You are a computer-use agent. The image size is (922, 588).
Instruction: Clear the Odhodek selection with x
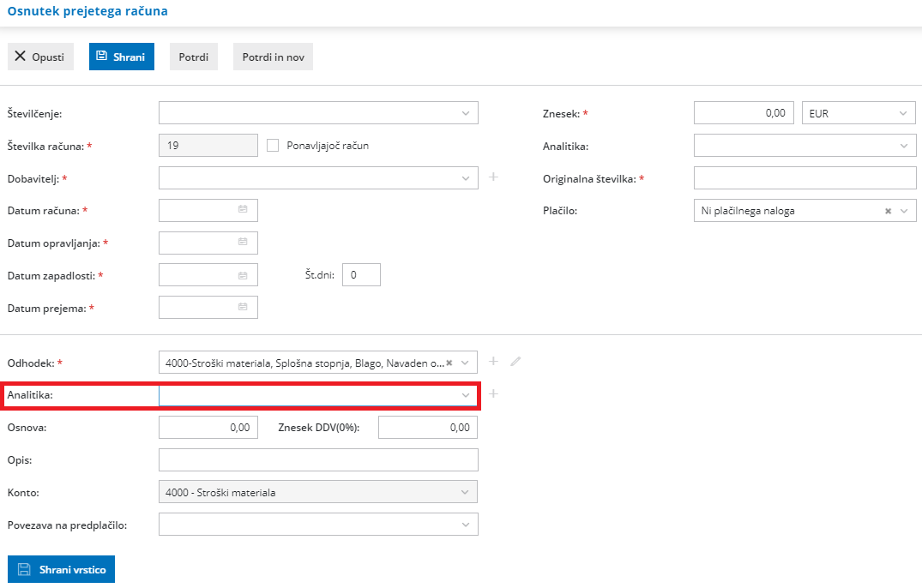tap(449, 363)
